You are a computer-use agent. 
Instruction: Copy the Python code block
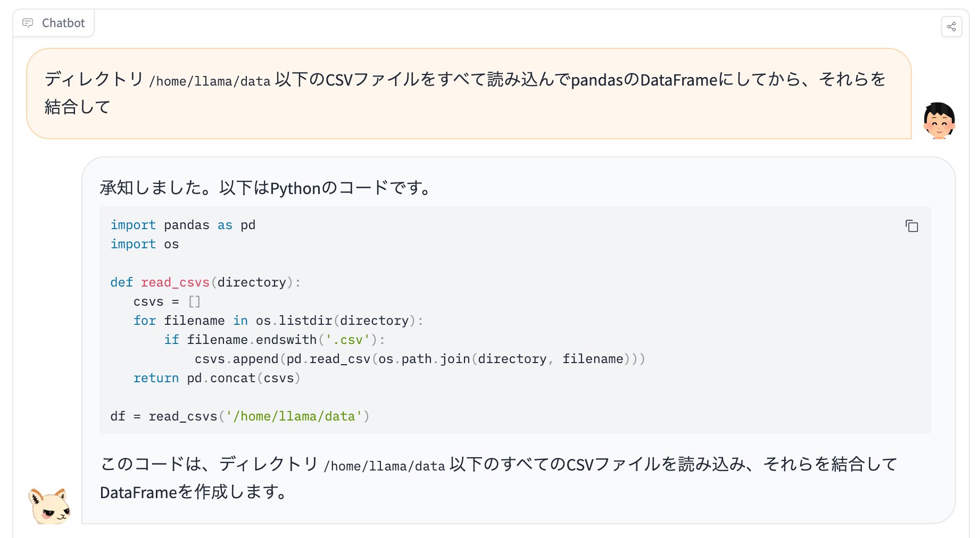[911, 226]
